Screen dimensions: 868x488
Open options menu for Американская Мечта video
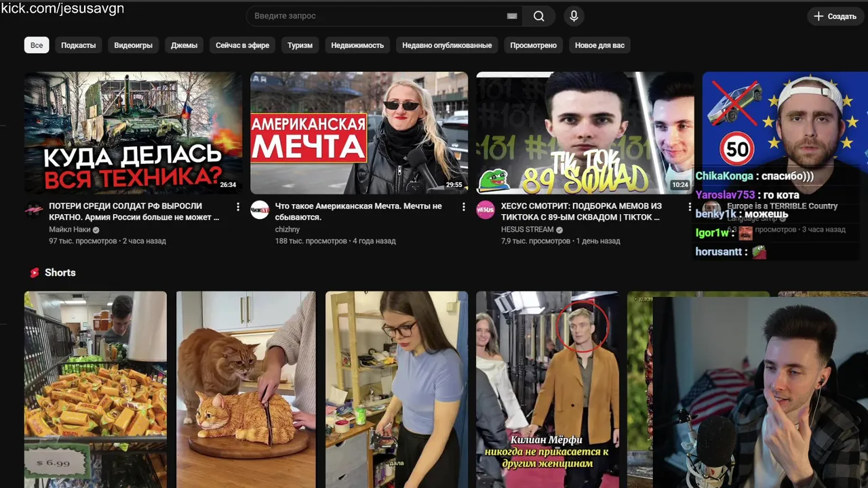(464, 207)
